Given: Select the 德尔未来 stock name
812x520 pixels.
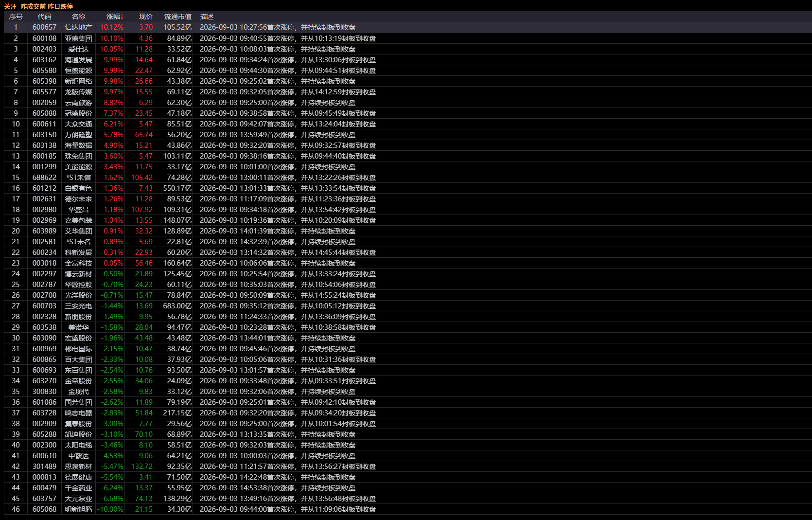Looking at the screenshot, I should point(78,198).
